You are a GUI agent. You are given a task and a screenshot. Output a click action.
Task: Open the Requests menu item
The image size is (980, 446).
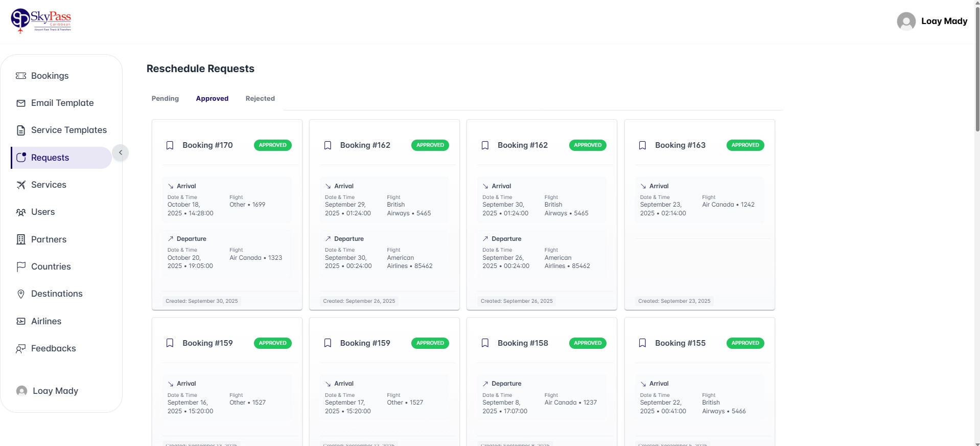(61, 158)
